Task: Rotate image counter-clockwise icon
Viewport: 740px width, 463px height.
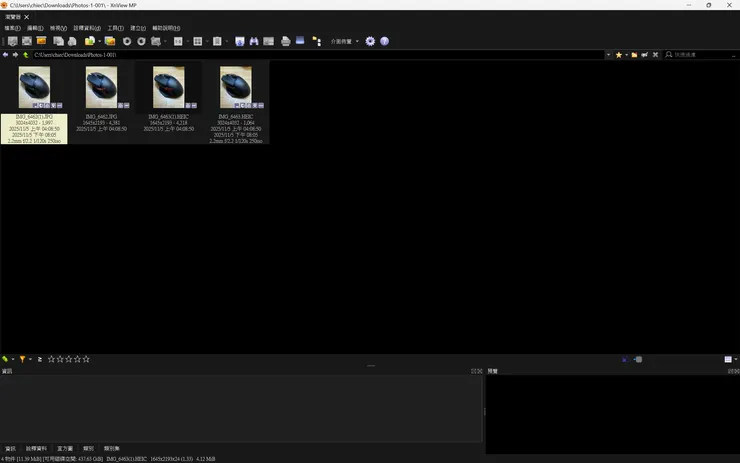Action: click(127, 42)
